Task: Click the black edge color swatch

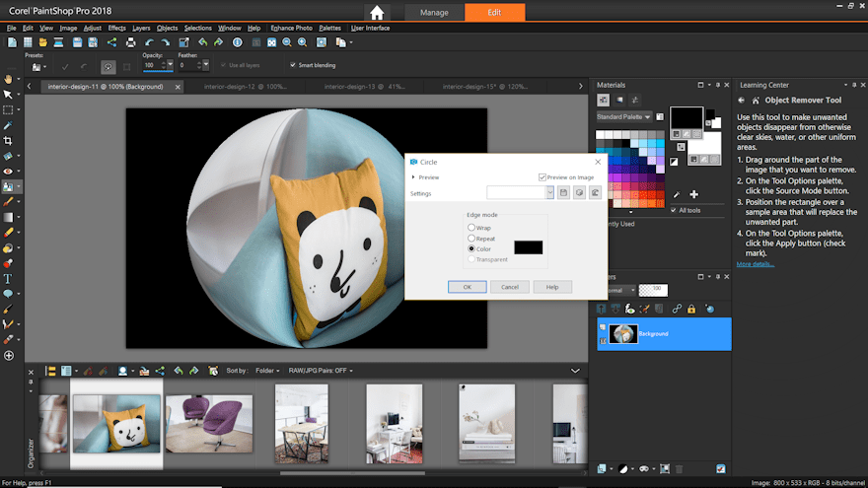Action: point(528,247)
